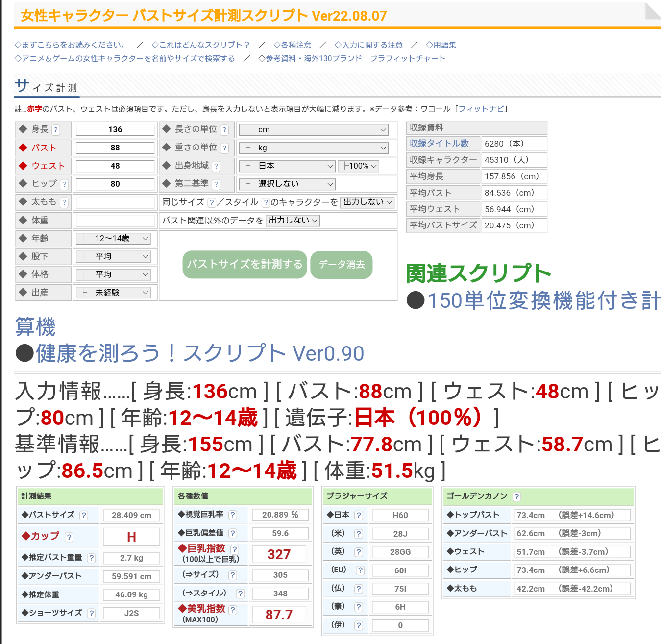Click the help icon next to 身長
This screenshot has height=644, width=661.
[56, 130]
